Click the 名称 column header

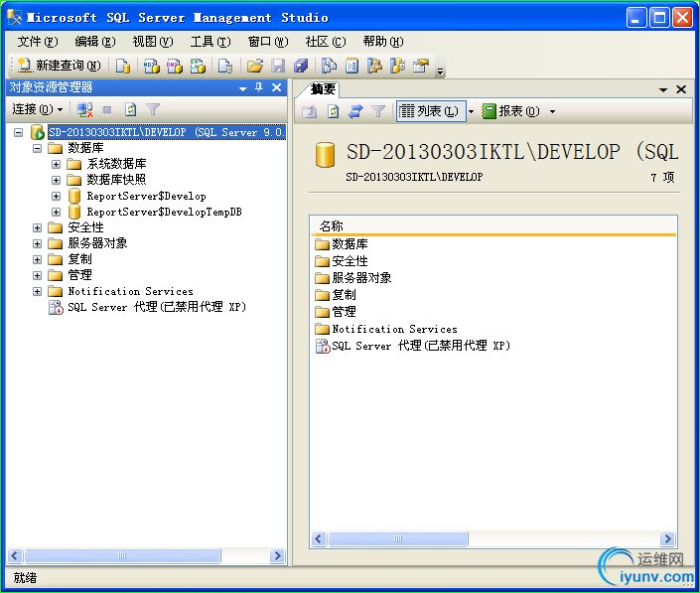click(492, 225)
